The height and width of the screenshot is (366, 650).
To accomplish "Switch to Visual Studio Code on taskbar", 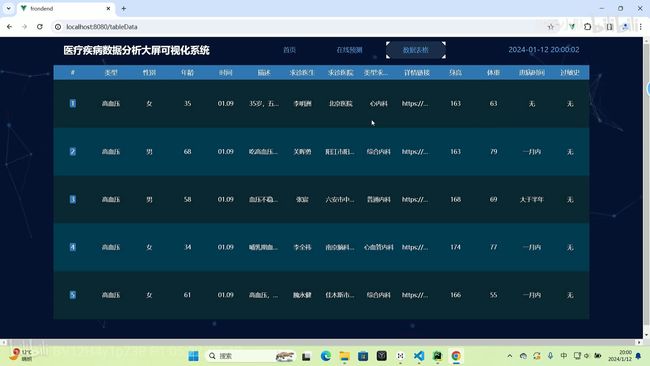I will click(419, 356).
